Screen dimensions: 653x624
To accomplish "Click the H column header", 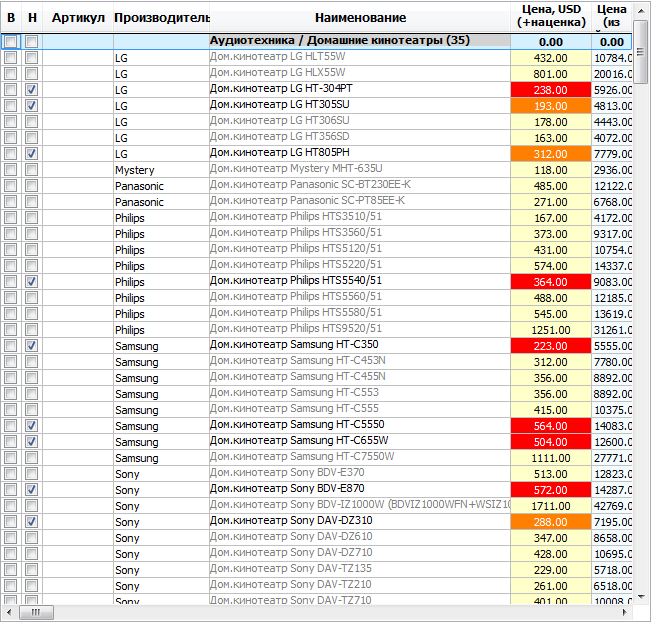I will [32, 17].
